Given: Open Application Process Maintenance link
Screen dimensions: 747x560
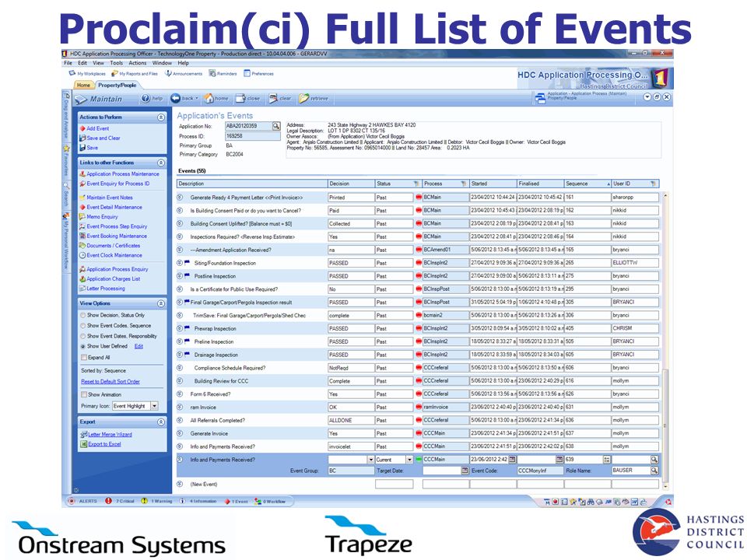Looking at the screenshot, I should coord(123,174).
